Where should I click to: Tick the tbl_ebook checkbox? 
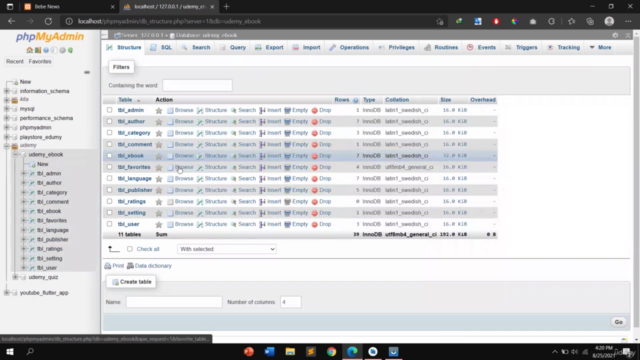[x=109, y=156]
